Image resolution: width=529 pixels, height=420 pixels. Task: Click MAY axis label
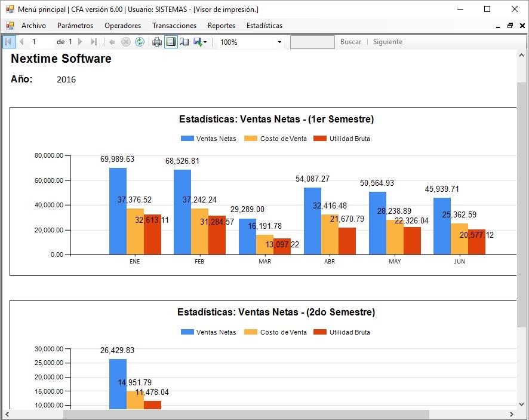395,261
